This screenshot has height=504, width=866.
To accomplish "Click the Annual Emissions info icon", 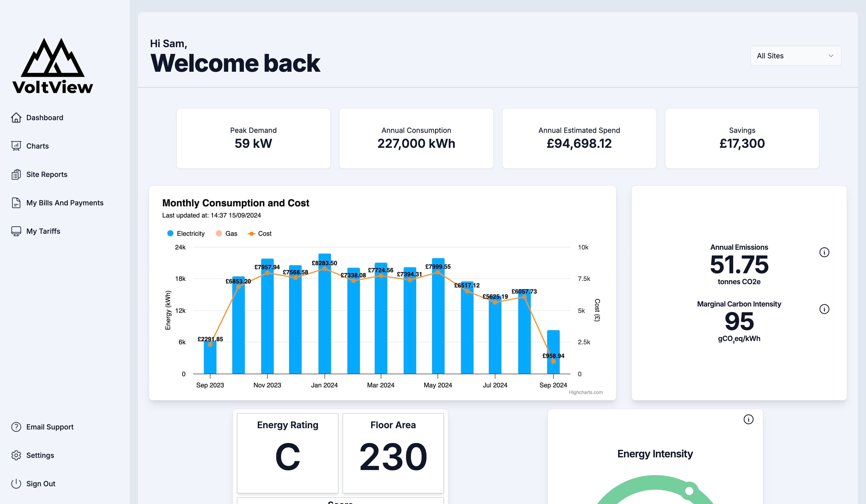I will tap(824, 252).
